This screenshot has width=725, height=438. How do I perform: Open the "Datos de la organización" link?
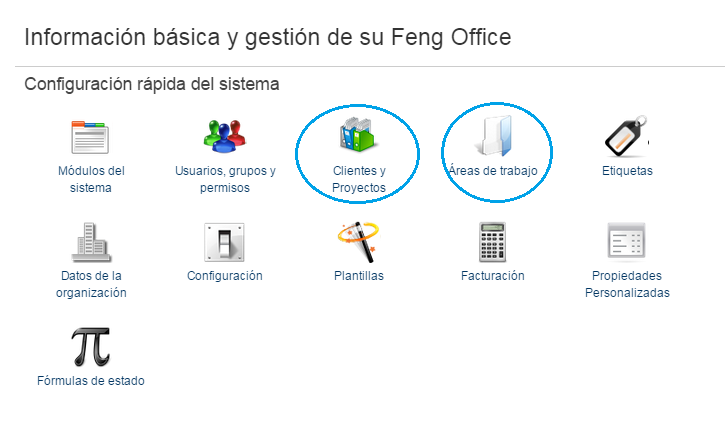91,284
